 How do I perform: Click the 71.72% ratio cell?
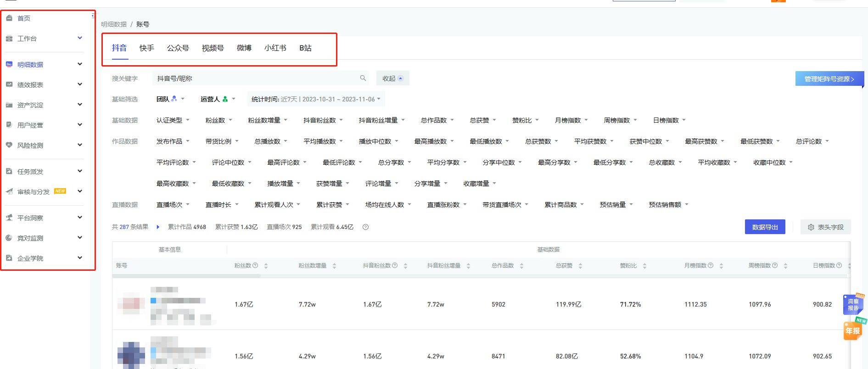(630, 304)
